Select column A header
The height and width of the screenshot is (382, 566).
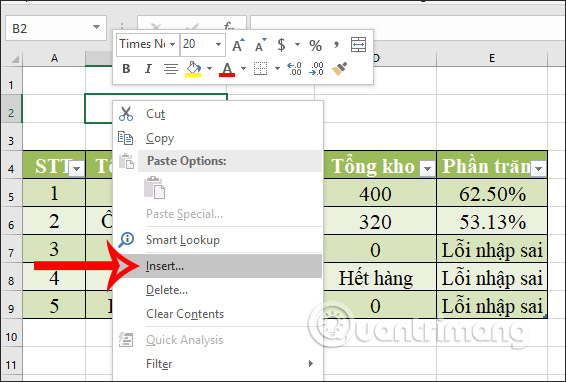coord(54,58)
